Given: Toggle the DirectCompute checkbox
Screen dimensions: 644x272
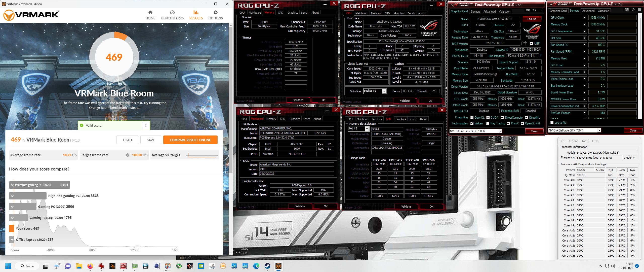Looking at the screenshot, I should pyautogui.click(x=502, y=117).
